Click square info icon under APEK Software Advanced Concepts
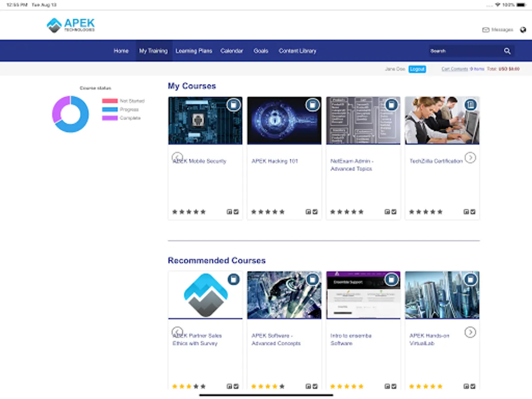 (x=308, y=386)
